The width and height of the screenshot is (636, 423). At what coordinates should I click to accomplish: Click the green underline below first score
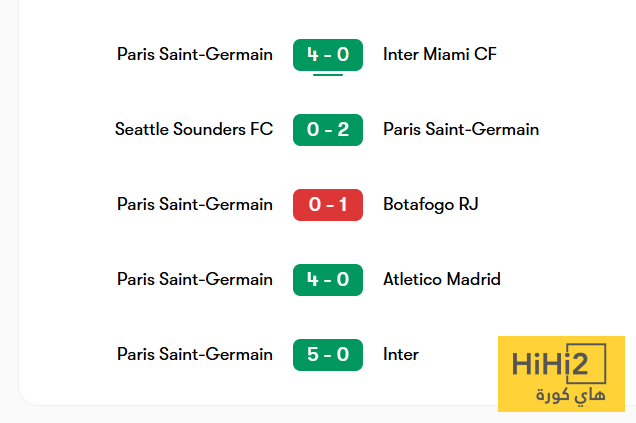pyautogui.click(x=328, y=75)
